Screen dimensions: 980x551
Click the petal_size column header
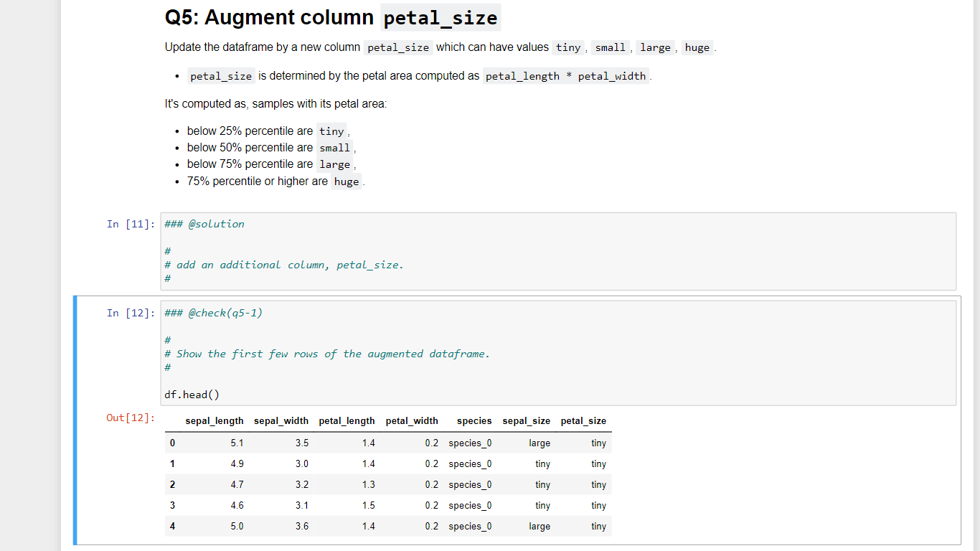[x=583, y=421]
